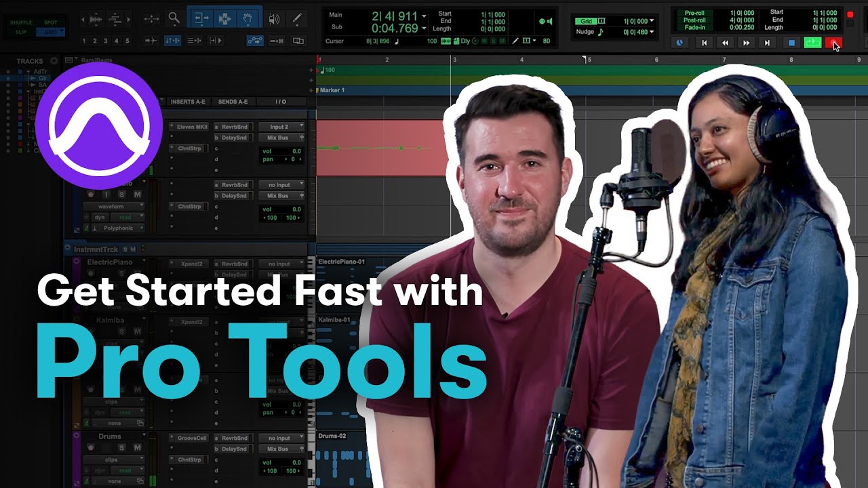Click the SENDS A-E column header
This screenshot has height=488, width=868.
[233, 102]
